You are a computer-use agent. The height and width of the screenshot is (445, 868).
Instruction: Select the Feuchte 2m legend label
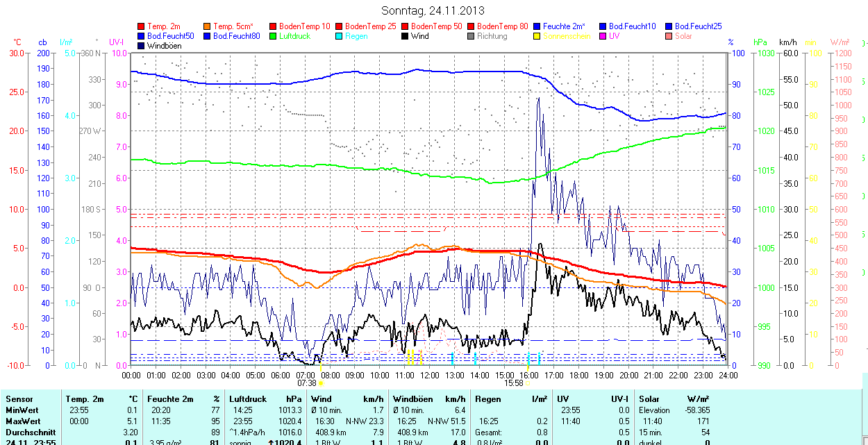pyautogui.click(x=565, y=26)
